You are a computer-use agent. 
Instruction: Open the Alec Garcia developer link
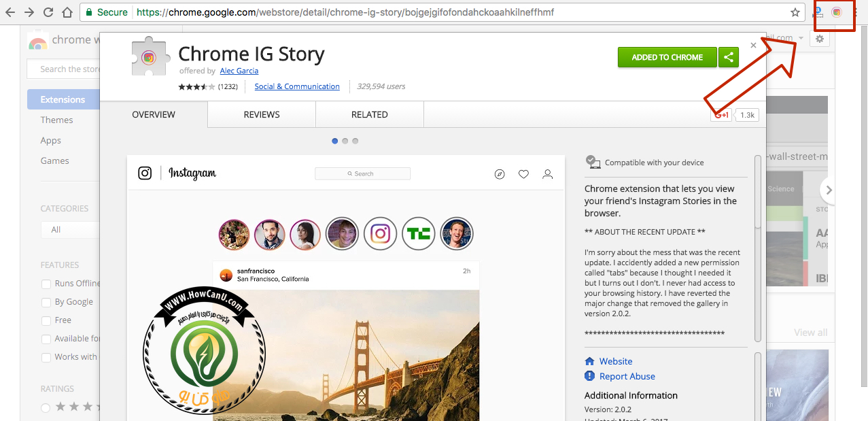(x=239, y=71)
